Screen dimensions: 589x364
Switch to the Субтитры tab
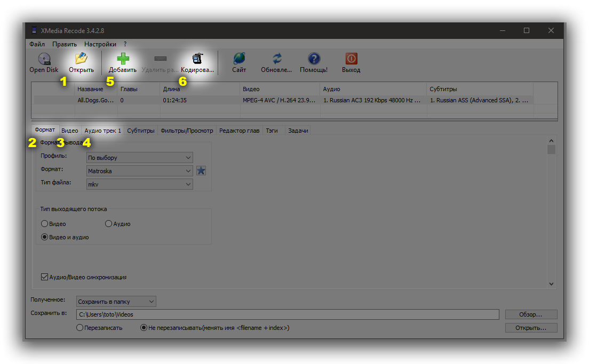[141, 131]
